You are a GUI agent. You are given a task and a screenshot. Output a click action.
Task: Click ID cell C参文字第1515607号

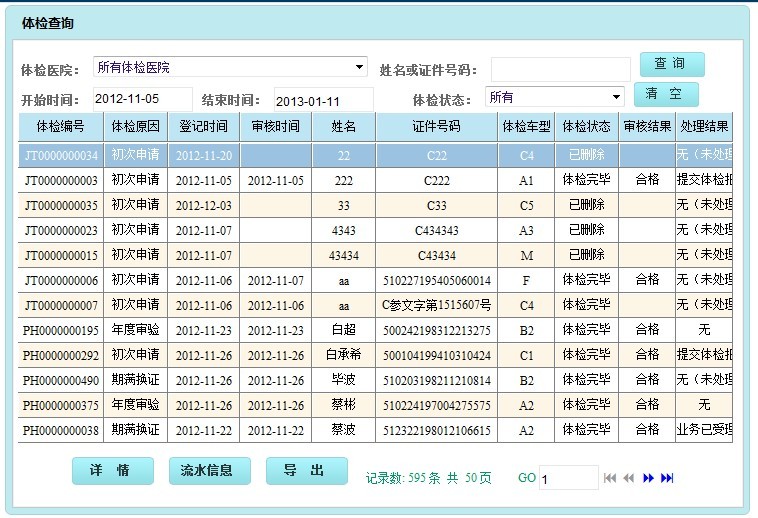pyautogui.click(x=437, y=305)
